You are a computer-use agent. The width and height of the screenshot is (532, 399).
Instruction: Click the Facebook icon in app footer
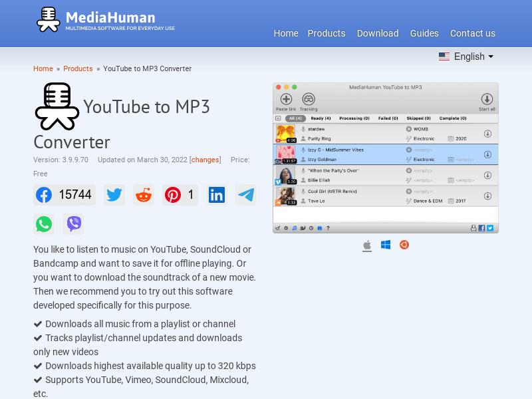coord(481,228)
